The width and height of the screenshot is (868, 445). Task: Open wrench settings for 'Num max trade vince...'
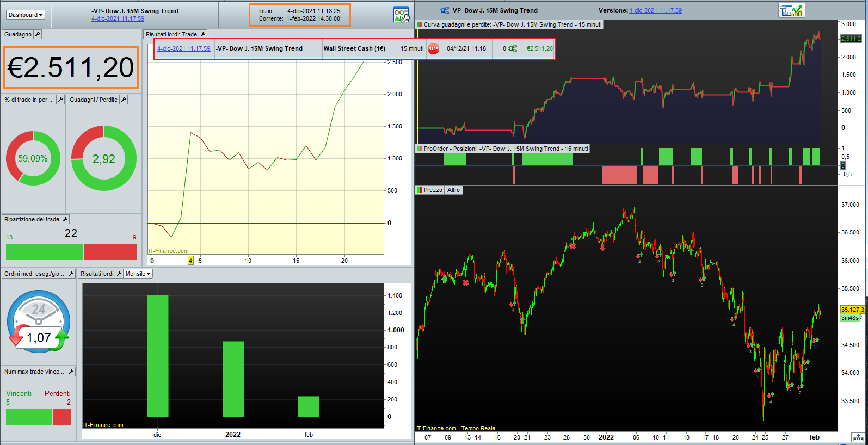click(x=71, y=372)
